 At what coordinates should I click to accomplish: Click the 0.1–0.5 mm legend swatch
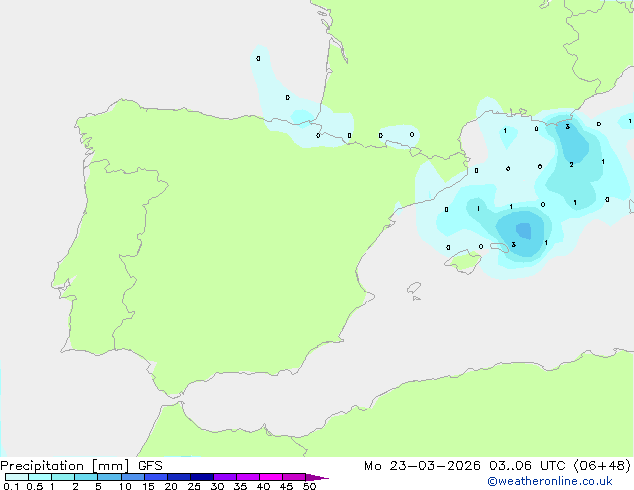(x=17, y=477)
